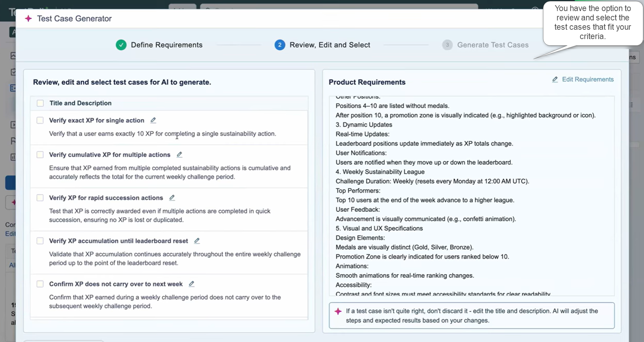
Task: Select 'Verify cumulative XP for multiple actions' checkbox
Action: click(40, 155)
